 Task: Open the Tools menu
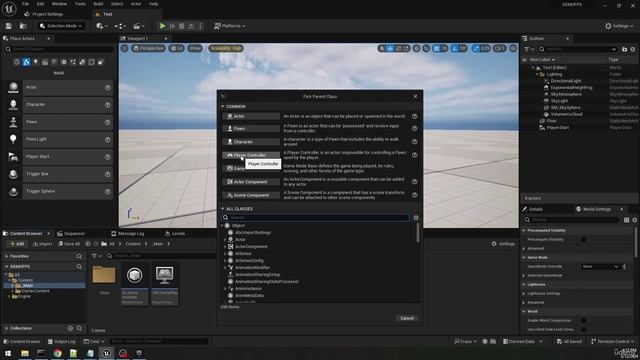[x=80, y=4]
